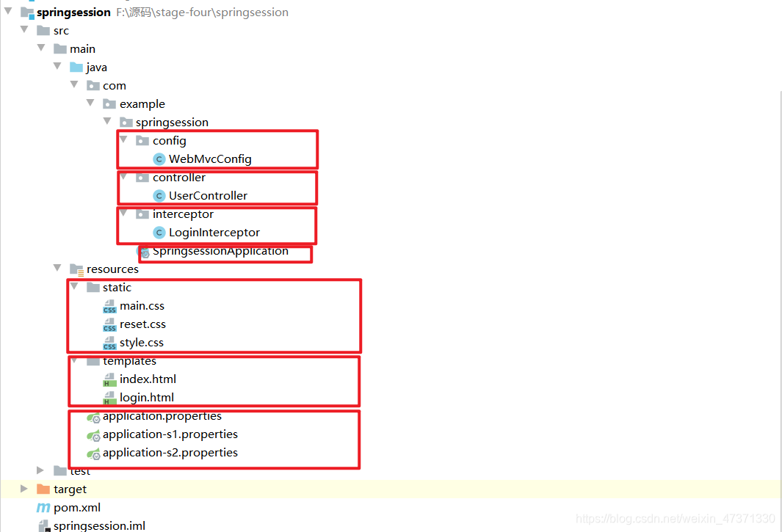
Task: Collapse the main folder arrow
Action: 41,48
